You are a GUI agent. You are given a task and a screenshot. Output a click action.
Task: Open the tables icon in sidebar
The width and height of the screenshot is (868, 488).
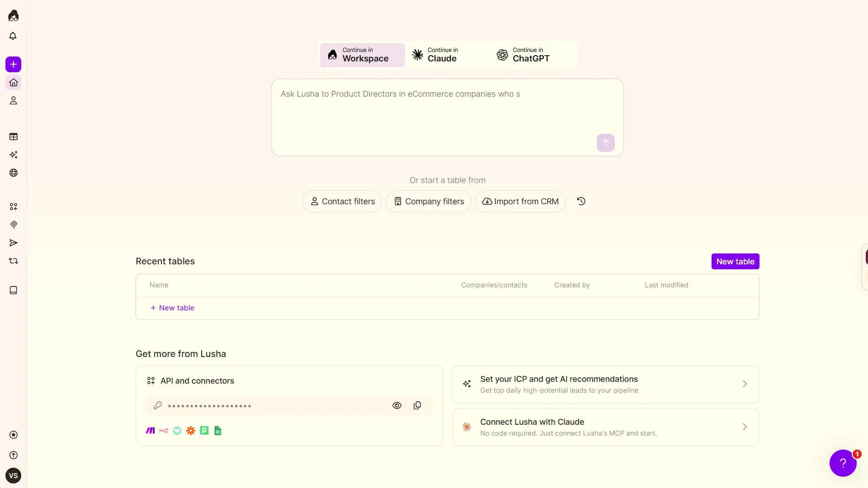[x=14, y=136]
